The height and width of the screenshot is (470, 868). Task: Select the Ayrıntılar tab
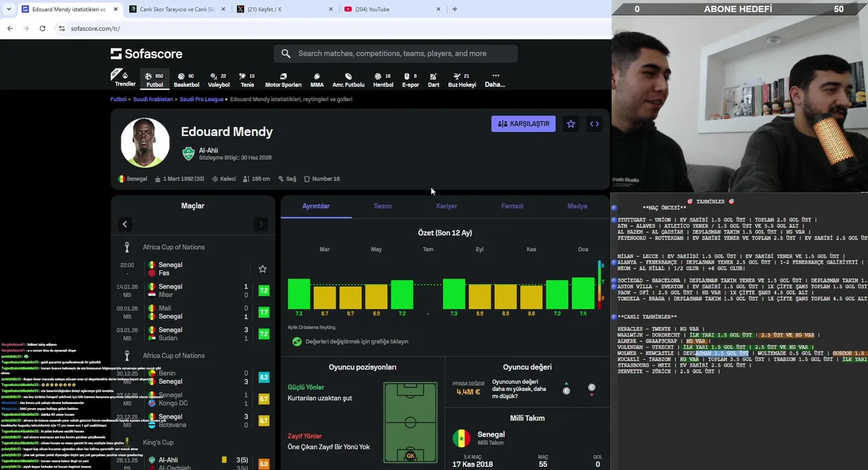[316, 206]
